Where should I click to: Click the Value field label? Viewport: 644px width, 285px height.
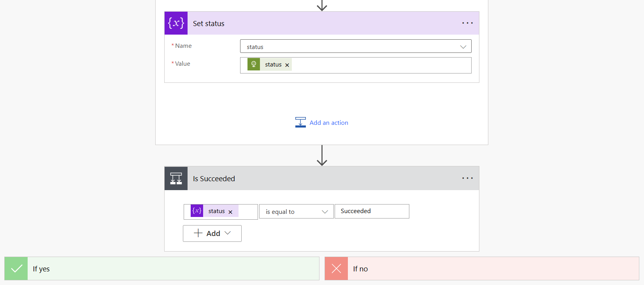182,64
